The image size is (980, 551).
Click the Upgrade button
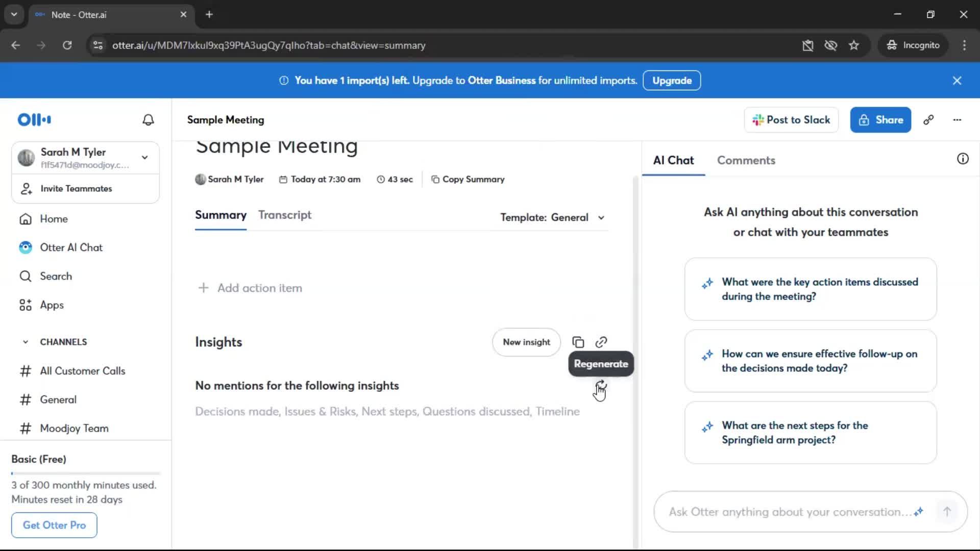pyautogui.click(x=672, y=81)
